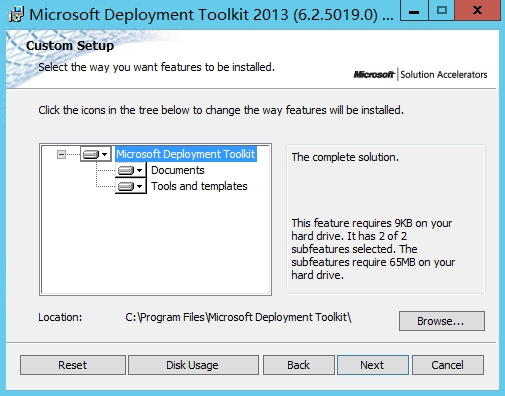
Task: Open install options dropdown for Tools and templates
Action: [x=130, y=186]
